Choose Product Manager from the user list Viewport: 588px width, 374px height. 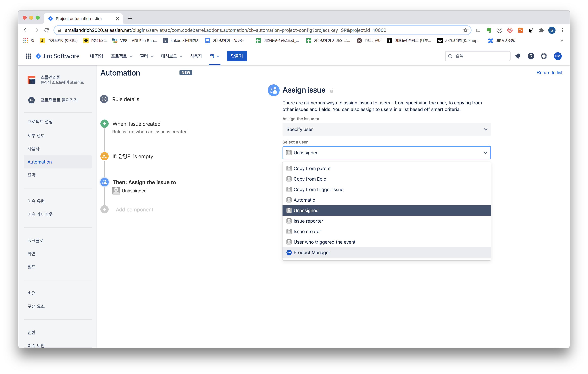pyautogui.click(x=312, y=253)
